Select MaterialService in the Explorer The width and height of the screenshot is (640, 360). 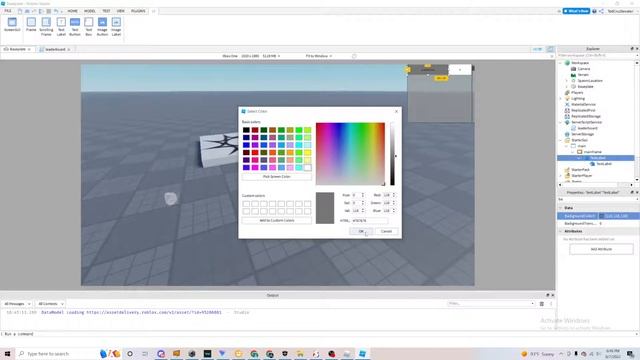[x=583, y=104]
